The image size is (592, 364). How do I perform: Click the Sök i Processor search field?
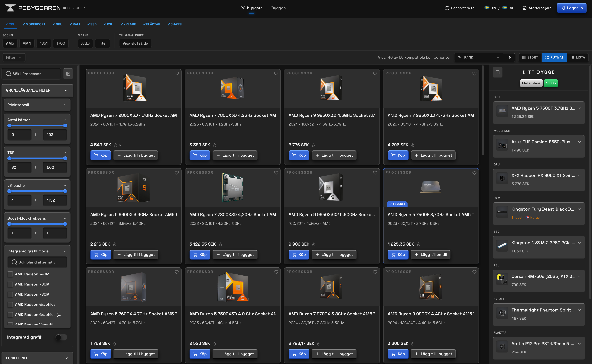coord(31,74)
